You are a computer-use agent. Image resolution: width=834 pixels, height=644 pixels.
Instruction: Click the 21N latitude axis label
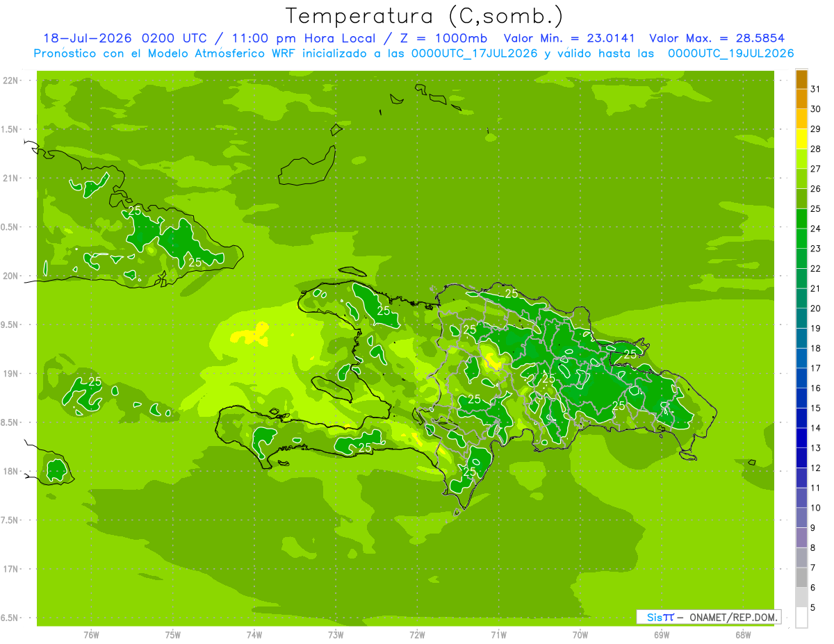coord(10,178)
